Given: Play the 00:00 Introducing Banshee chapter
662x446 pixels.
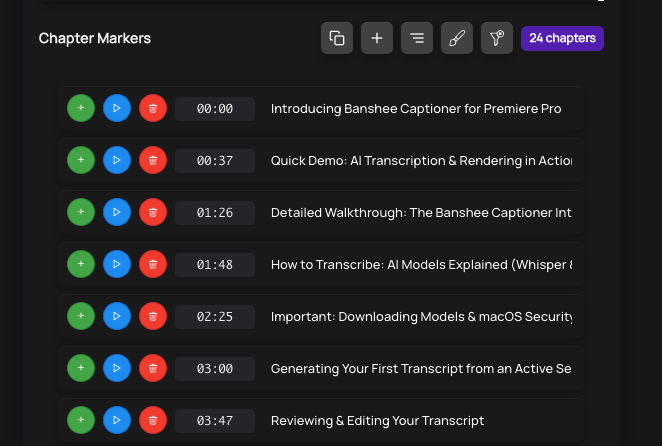Looking at the screenshot, I should [x=117, y=108].
